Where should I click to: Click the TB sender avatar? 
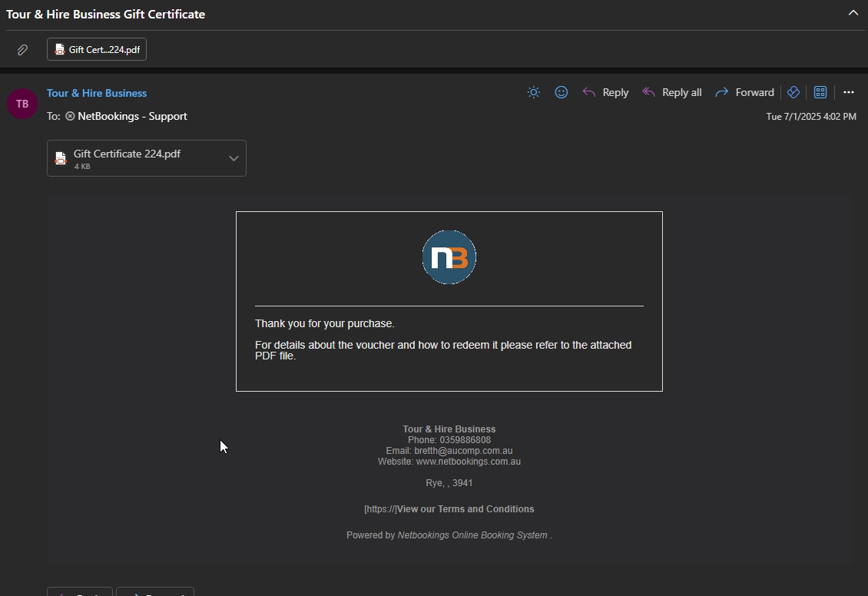[x=22, y=104]
